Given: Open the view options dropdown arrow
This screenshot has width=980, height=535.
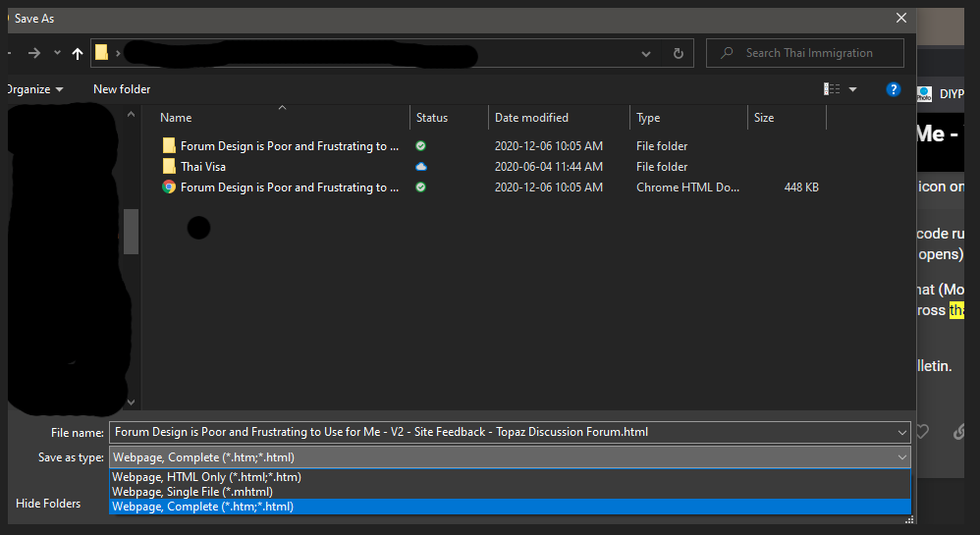Looking at the screenshot, I should pos(852,89).
